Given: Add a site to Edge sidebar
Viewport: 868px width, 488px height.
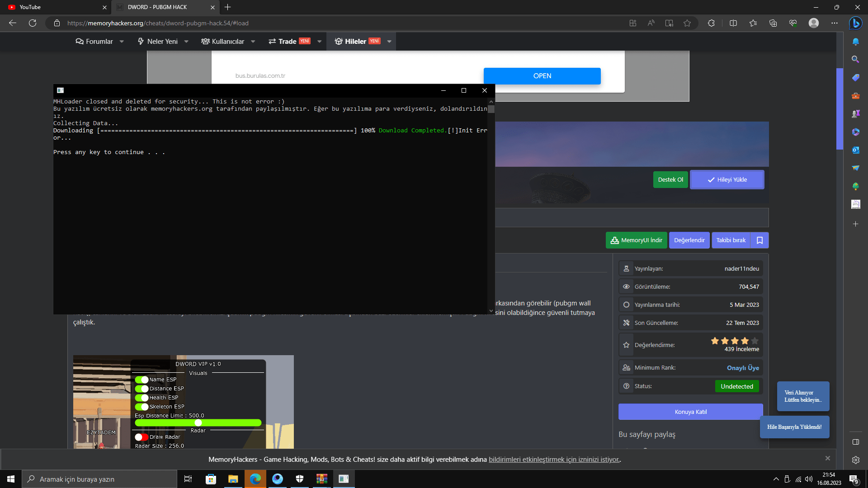Looking at the screenshot, I should (x=856, y=224).
